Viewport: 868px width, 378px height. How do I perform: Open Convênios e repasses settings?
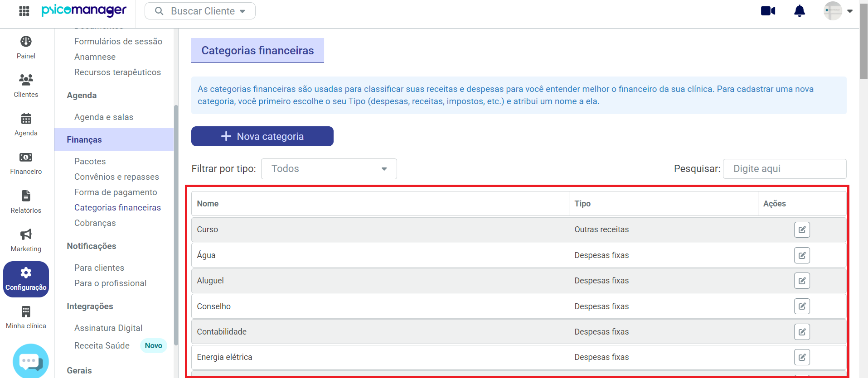pos(116,177)
